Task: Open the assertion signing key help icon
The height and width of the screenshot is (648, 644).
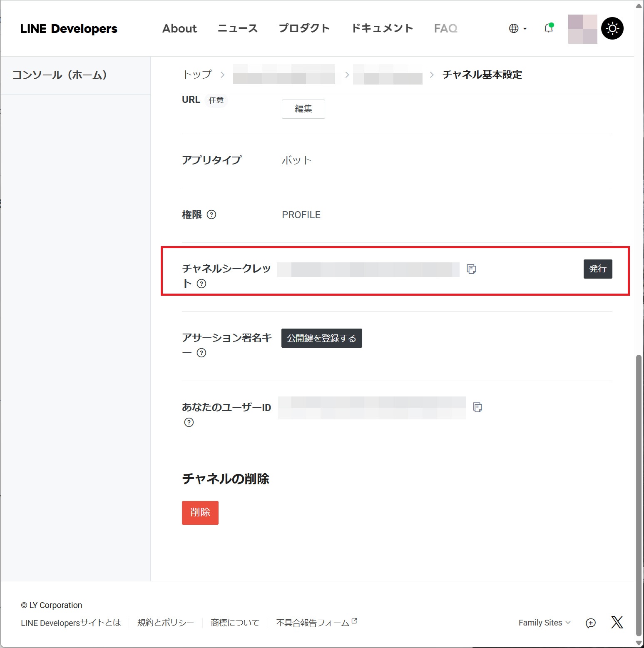Action: coord(201,353)
